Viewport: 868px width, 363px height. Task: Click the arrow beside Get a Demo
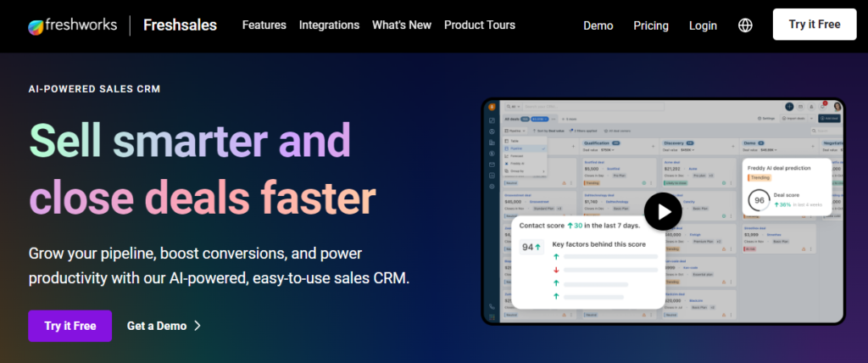(x=198, y=325)
